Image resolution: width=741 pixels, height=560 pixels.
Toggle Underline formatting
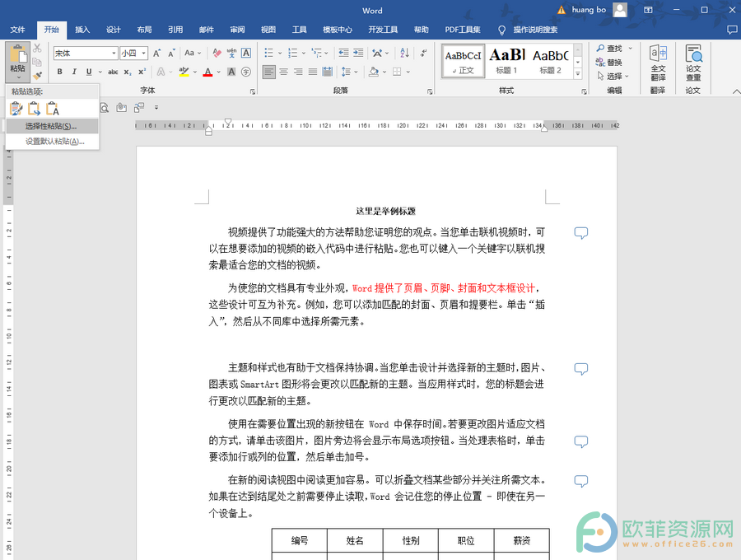(89, 72)
